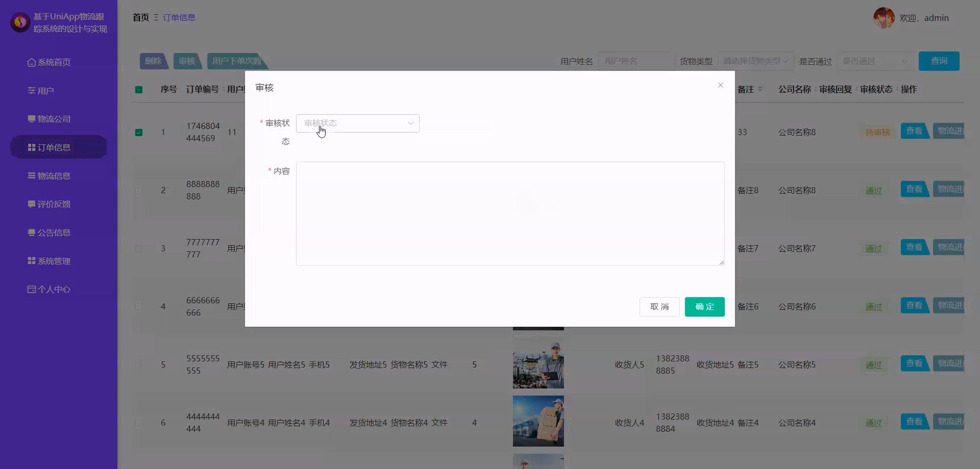Screen dimensions: 980x469
Task: Open the audit status dropdown
Action: [x=357, y=123]
